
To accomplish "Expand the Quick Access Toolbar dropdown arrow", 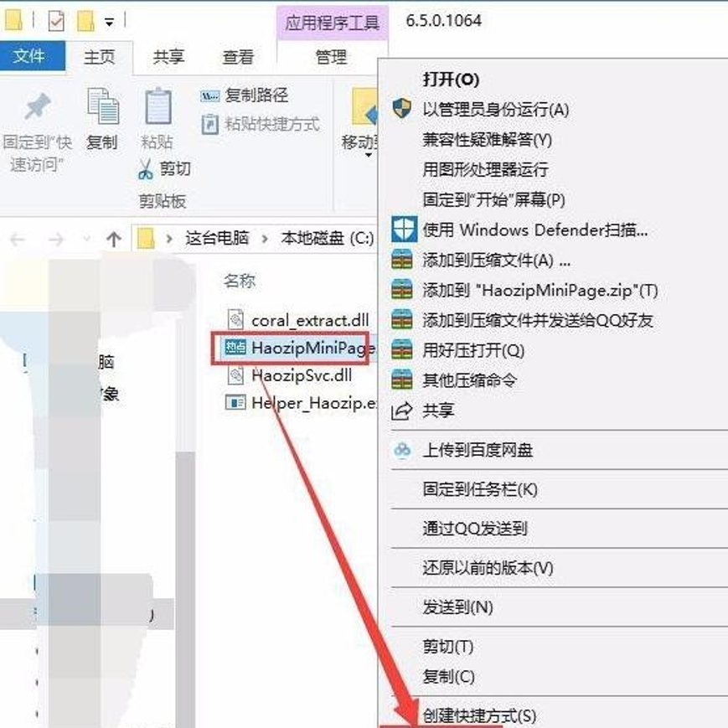I will tap(111, 21).
